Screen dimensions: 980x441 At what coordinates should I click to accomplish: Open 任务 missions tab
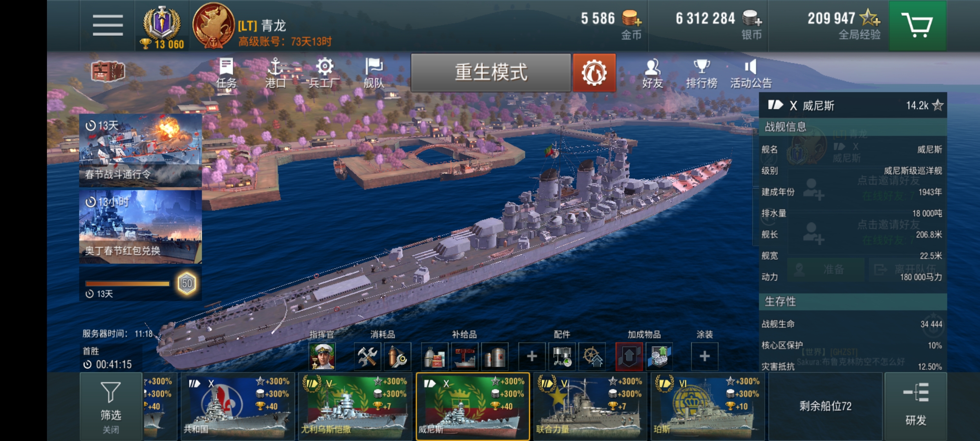[x=226, y=73]
